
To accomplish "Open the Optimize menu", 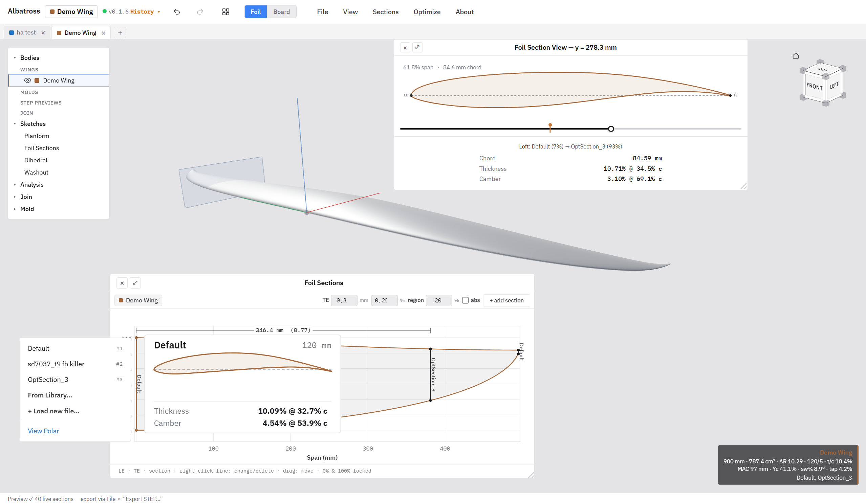I will pyautogui.click(x=427, y=12).
